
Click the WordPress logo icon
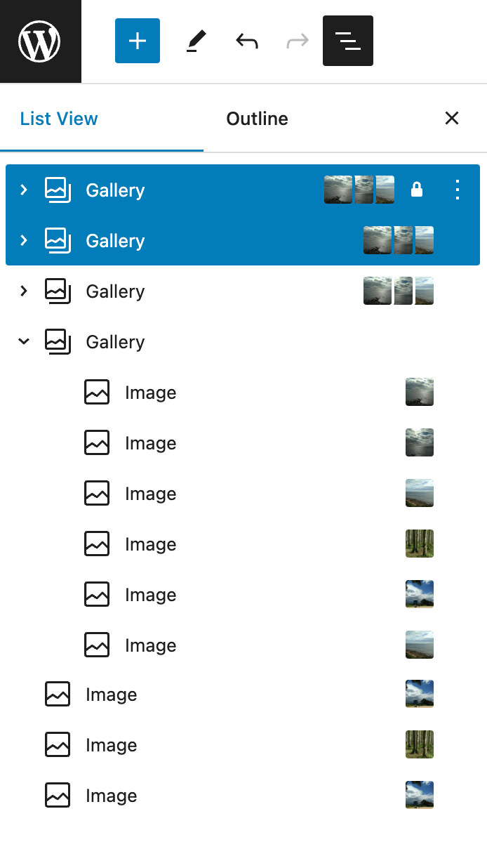pos(40,41)
